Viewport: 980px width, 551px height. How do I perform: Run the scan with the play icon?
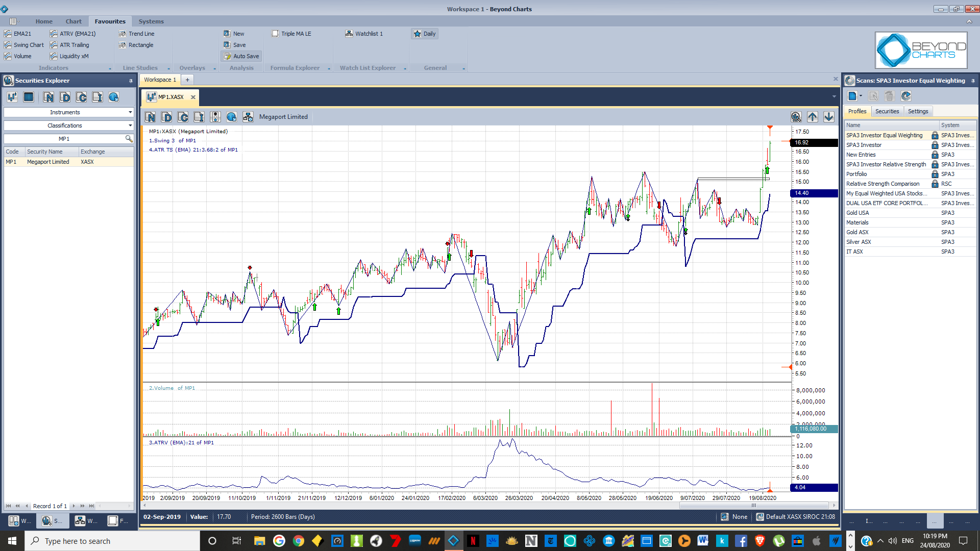(x=906, y=96)
